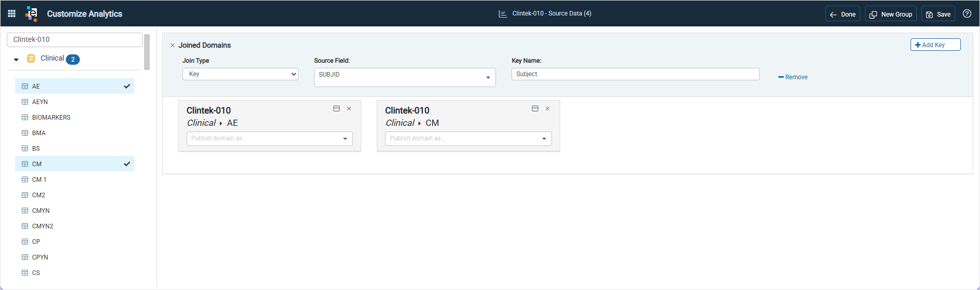Collapse the Clinical tree arrow
This screenshot has height=290, width=980.
pyautogui.click(x=17, y=60)
